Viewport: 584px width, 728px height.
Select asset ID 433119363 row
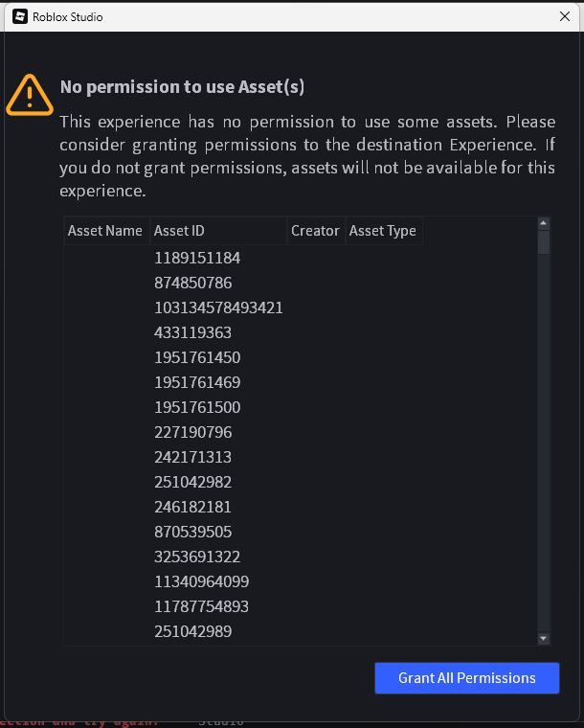pyautogui.click(x=193, y=333)
